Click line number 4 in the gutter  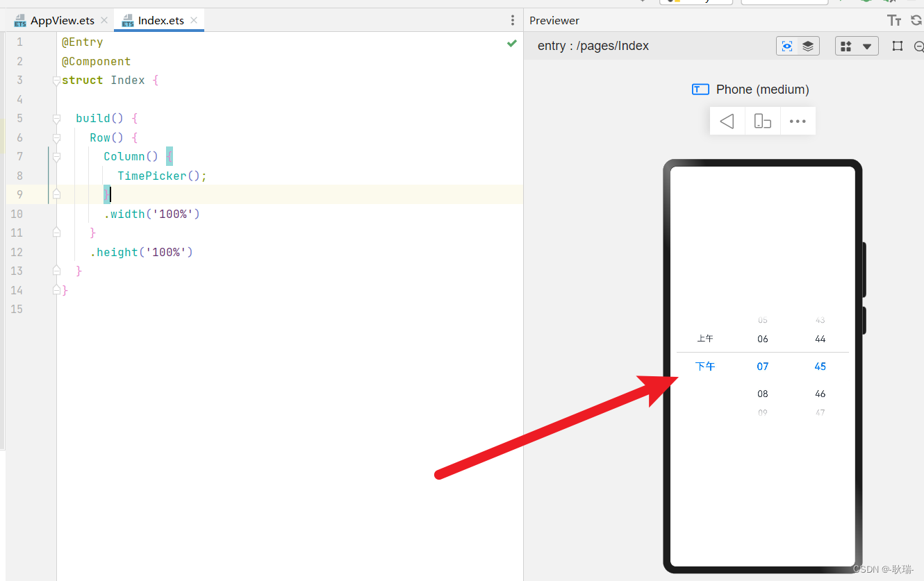tap(19, 99)
